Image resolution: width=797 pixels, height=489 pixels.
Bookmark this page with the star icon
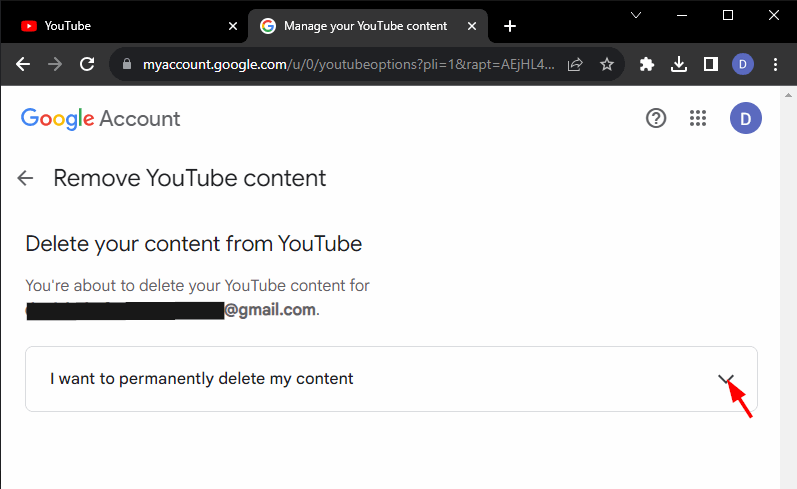click(606, 64)
